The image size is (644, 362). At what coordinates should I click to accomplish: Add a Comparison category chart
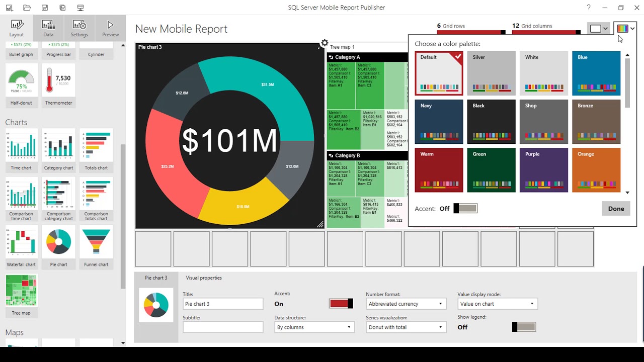coord(58,199)
